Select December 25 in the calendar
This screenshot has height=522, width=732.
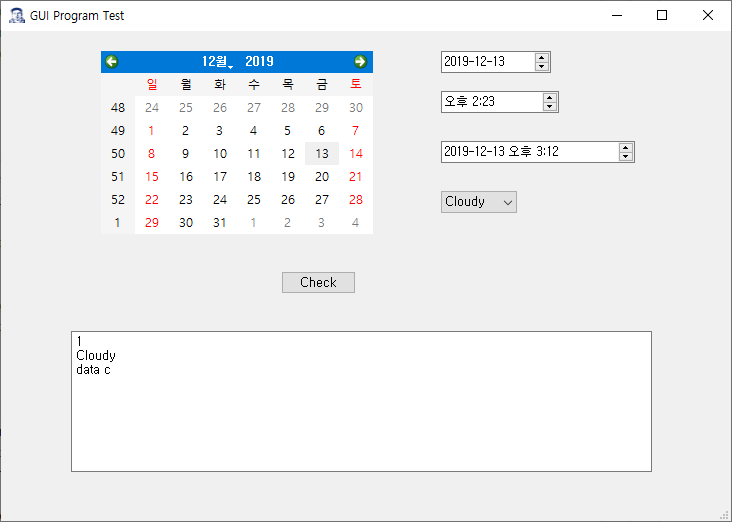point(253,200)
